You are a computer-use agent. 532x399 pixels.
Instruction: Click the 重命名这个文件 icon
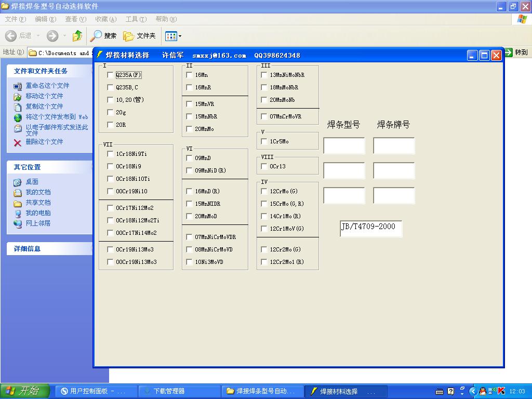click(18, 87)
